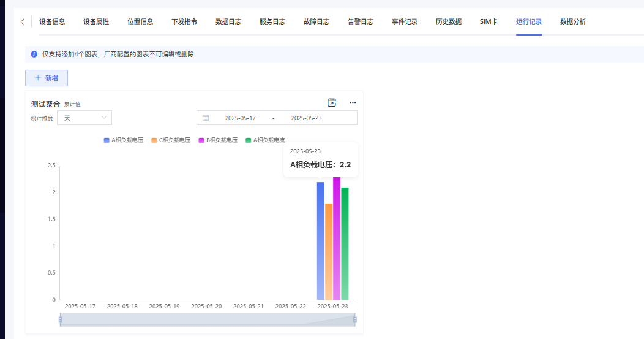This screenshot has width=644, height=339.
Task: Click the calendar icon in date range
Action: pos(206,118)
